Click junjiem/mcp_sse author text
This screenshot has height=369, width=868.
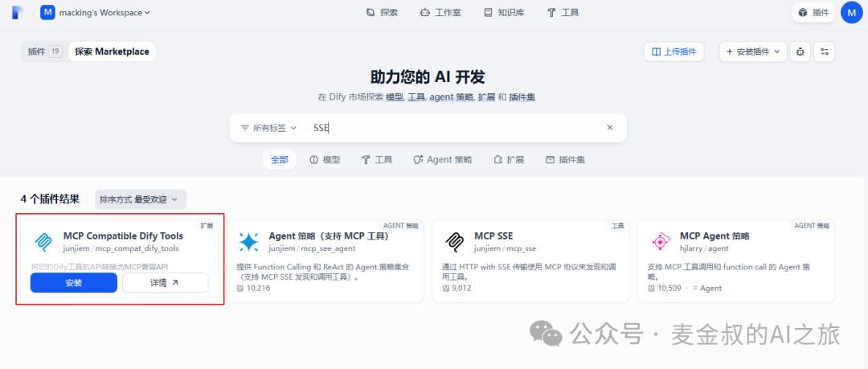pyautogui.click(x=505, y=248)
